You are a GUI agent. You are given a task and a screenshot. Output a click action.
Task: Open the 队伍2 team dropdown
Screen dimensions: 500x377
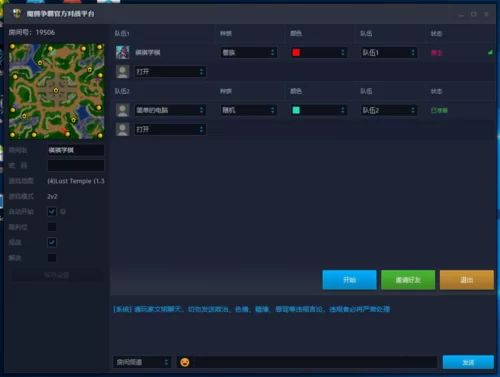click(389, 110)
